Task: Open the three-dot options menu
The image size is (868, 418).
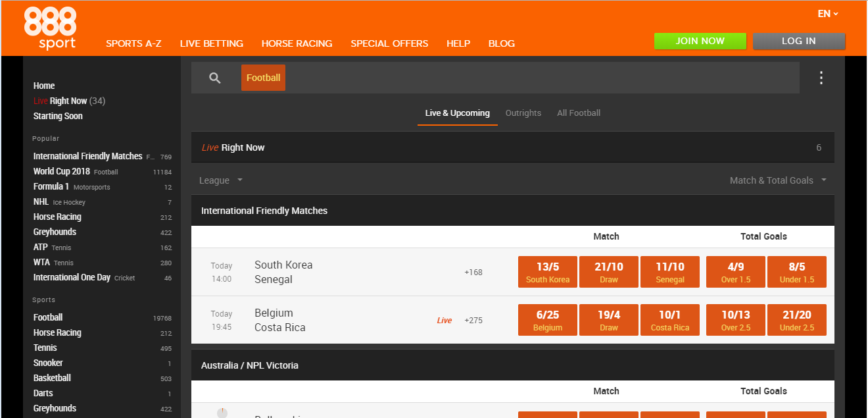Action: point(821,78)
